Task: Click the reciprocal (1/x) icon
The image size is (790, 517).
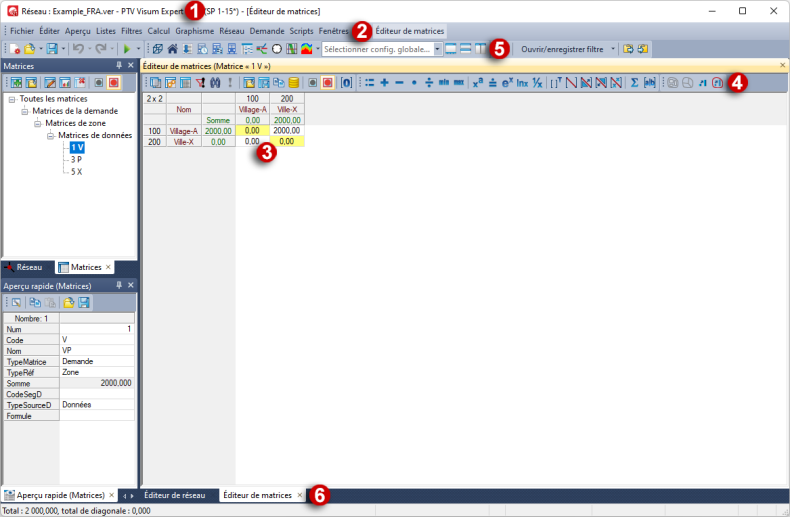Action: tap(537, 83)
